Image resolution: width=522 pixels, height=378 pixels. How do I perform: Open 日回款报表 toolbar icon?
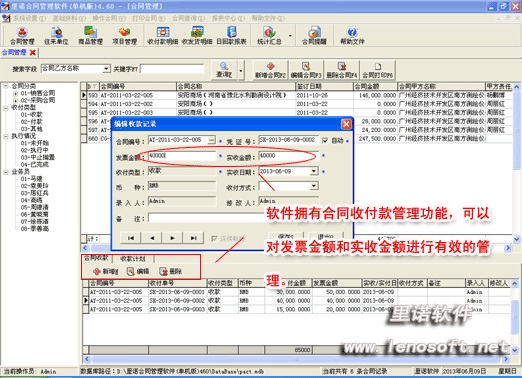point(231,35)
